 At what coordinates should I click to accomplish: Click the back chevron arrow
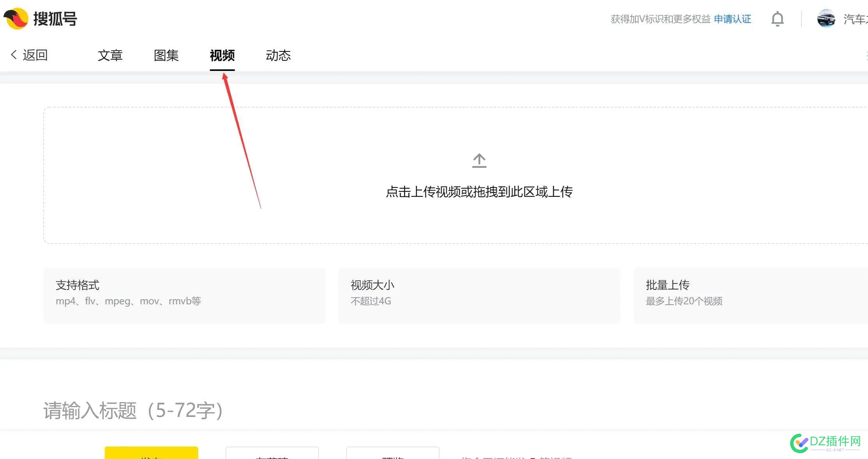click(x=14, y=55)
